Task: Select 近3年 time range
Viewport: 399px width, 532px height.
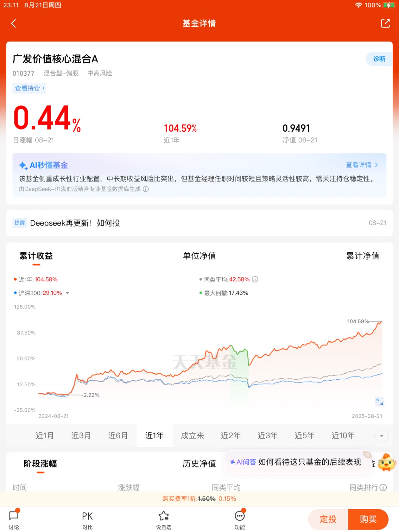Action: pos(268,436)
